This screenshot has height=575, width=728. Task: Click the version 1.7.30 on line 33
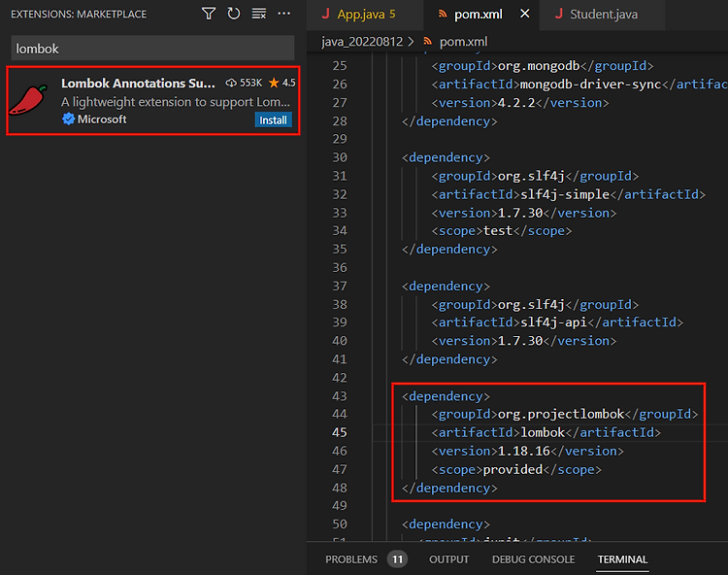pyautogui.click(x=520, y=213)
